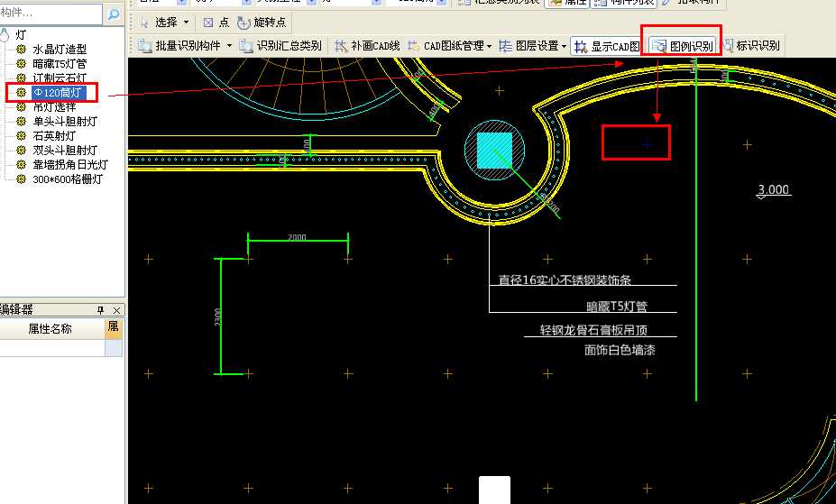The height and width of the screenshot is (504, 836).
Task: Click the 属性名称 column header
Action: [x=50, y=329]
